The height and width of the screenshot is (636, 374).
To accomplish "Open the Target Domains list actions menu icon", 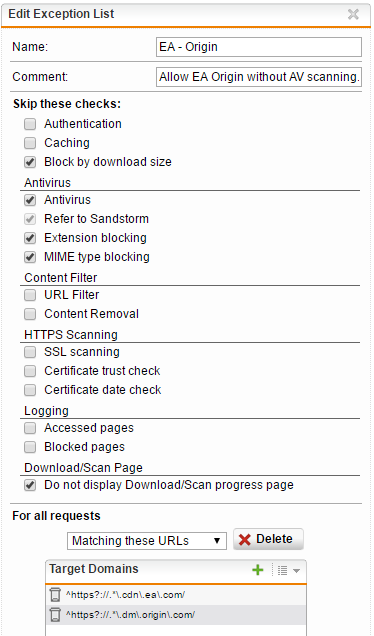I will [283, 570].
